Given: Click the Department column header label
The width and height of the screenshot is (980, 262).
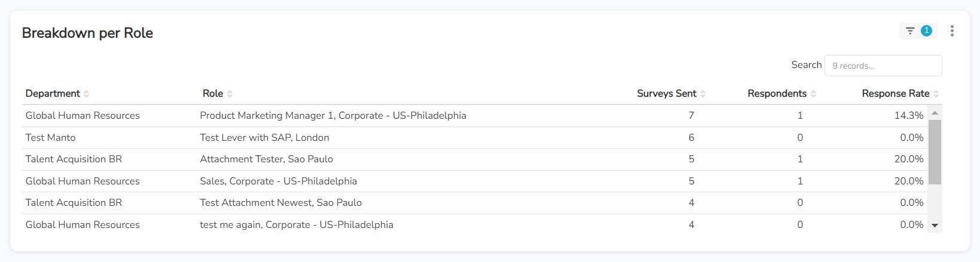Looking at the screenshot, I should (x=53, y=94).
